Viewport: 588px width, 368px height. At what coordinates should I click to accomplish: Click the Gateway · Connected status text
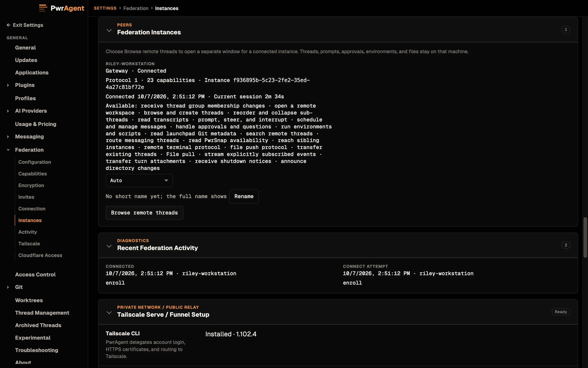pyautogui.click(x=136, y=71)
